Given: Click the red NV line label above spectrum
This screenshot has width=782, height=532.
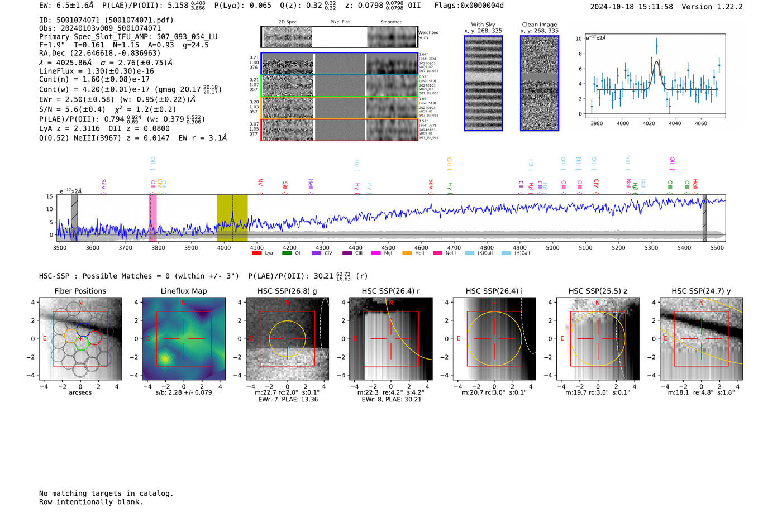Looking at the screenshot, I should pyautogui.click(x=260, y=185).
